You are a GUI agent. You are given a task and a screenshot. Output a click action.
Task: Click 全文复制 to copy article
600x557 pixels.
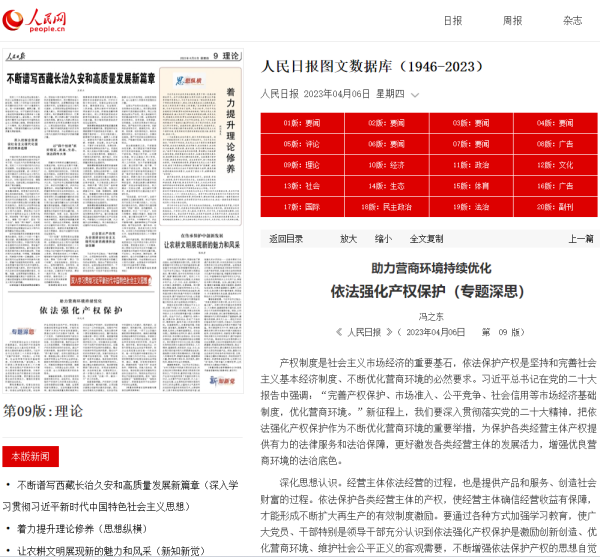426,239
